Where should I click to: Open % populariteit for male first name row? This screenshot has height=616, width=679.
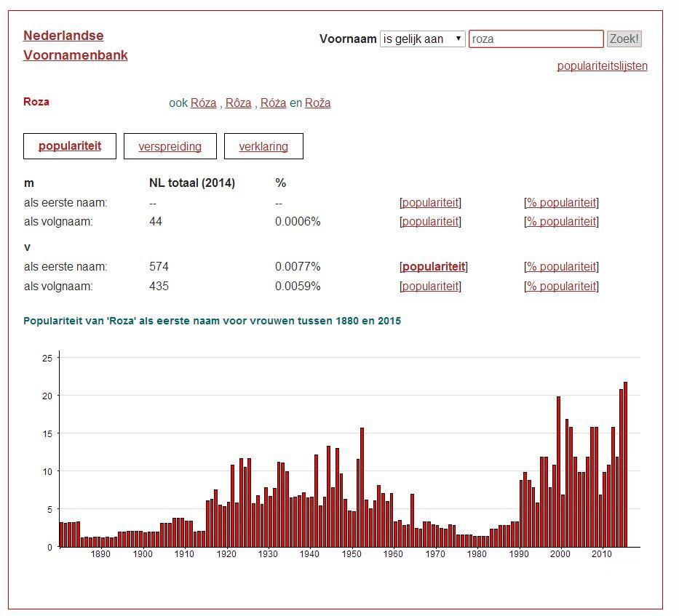[x=561, y=203]
